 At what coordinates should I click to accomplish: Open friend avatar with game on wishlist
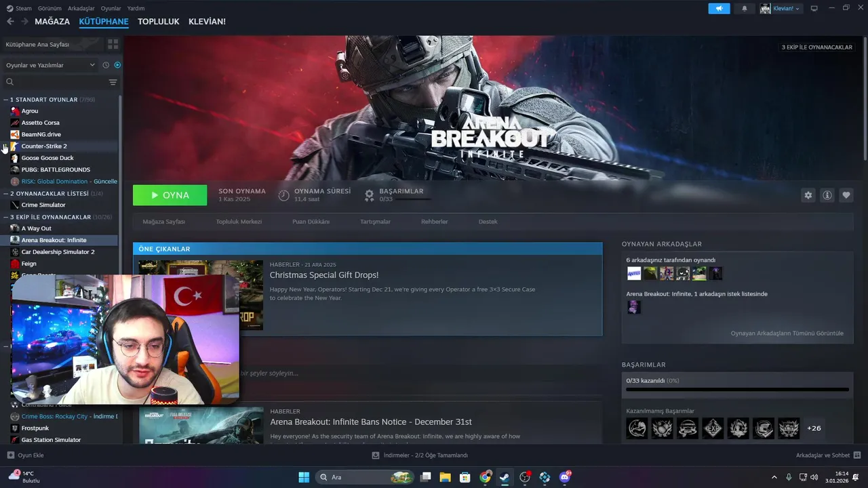(634, 307)
